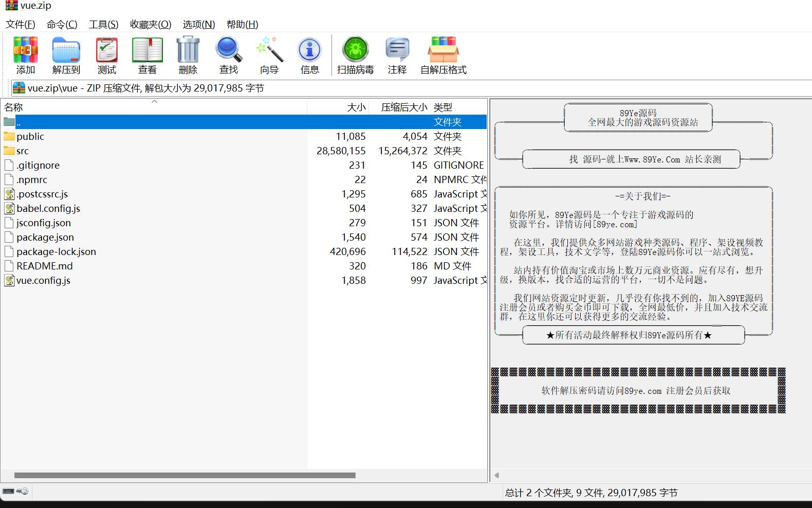Click src packed size 15,264,372
The image size is (812, 508).
pos(403,151)
